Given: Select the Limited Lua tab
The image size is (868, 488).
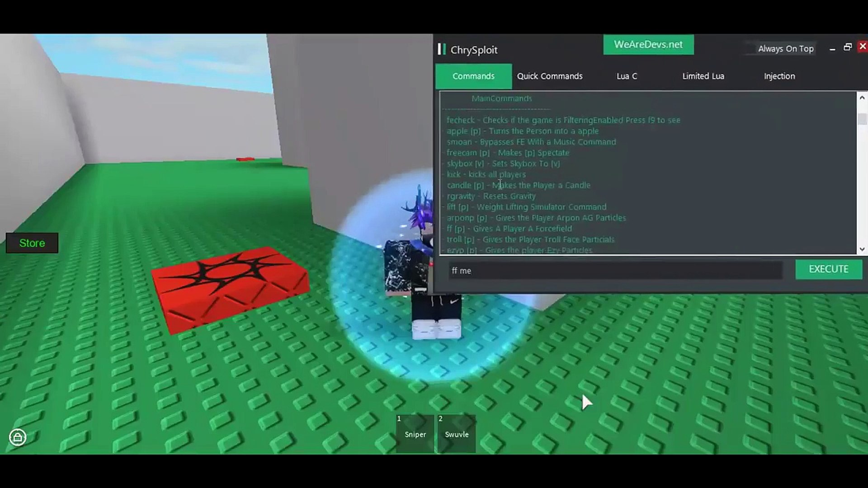Looking at the screenshot, I should (x=703, y=75).
